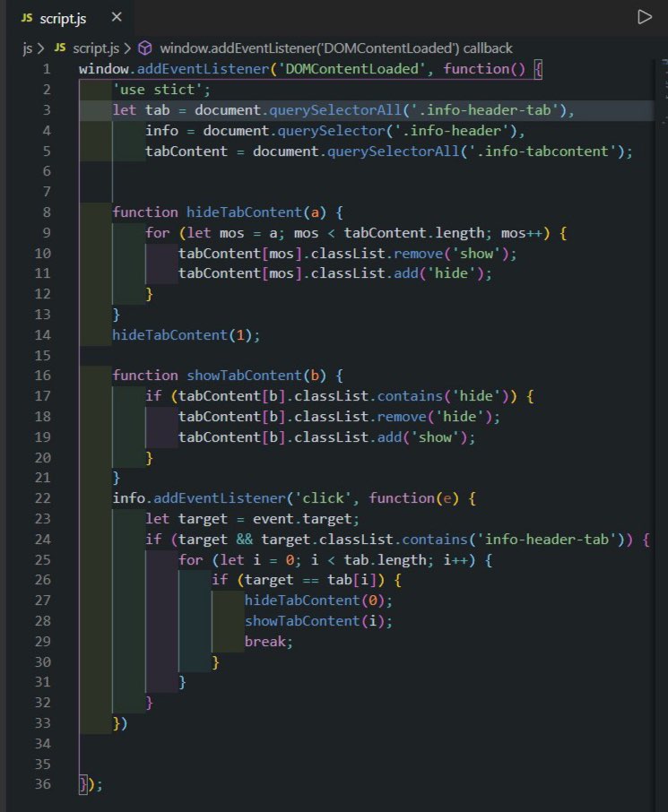Click the JS icon in the breadcrumb

point(60,48)
